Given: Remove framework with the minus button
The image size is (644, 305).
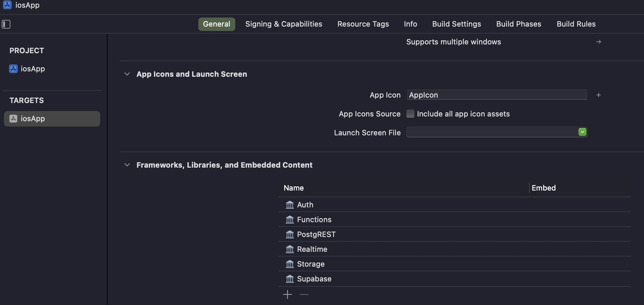Looking at the screenshot, I should tap(304, 295).
